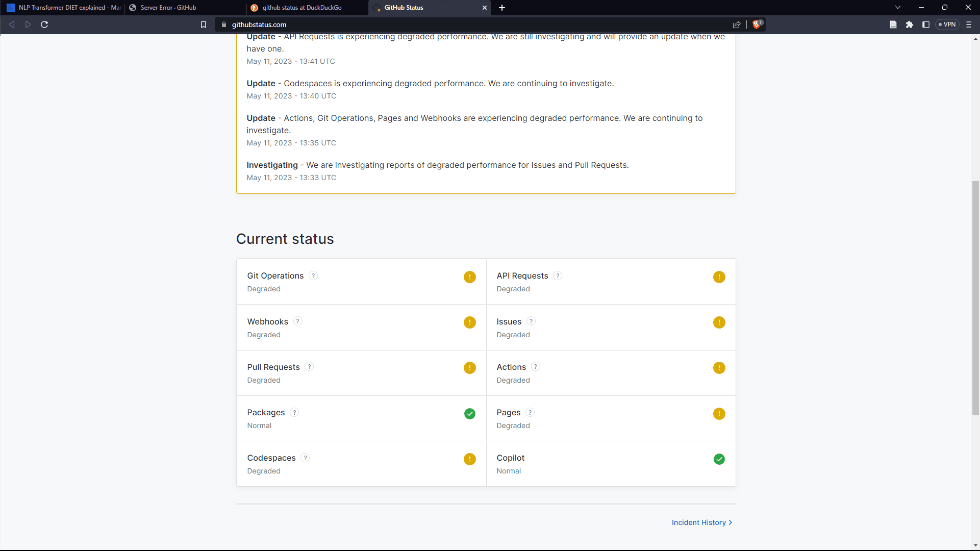Open the Actions help question mark

pos(536,367)
